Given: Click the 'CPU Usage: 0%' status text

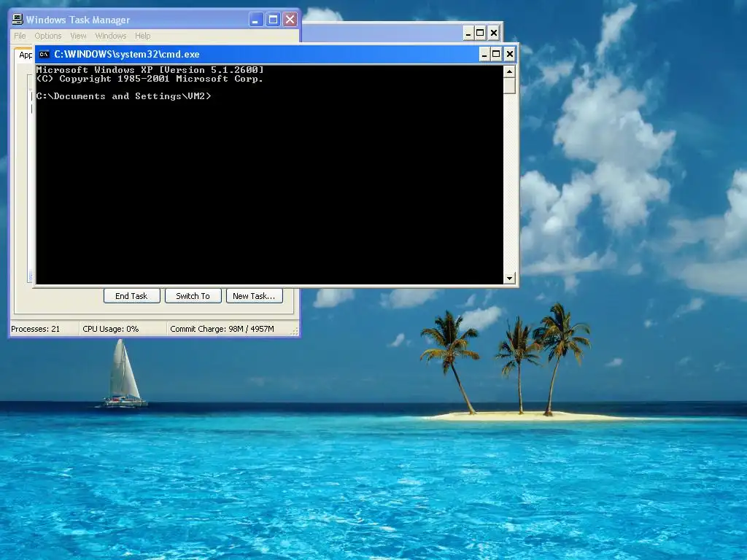Looking at the screenshot, I should tap(111, 329).
